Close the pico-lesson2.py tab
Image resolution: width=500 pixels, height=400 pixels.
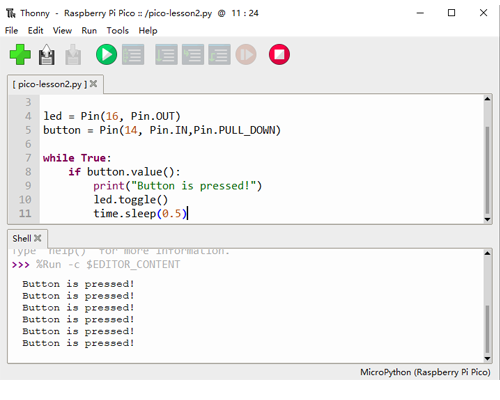tap(94, 84)
